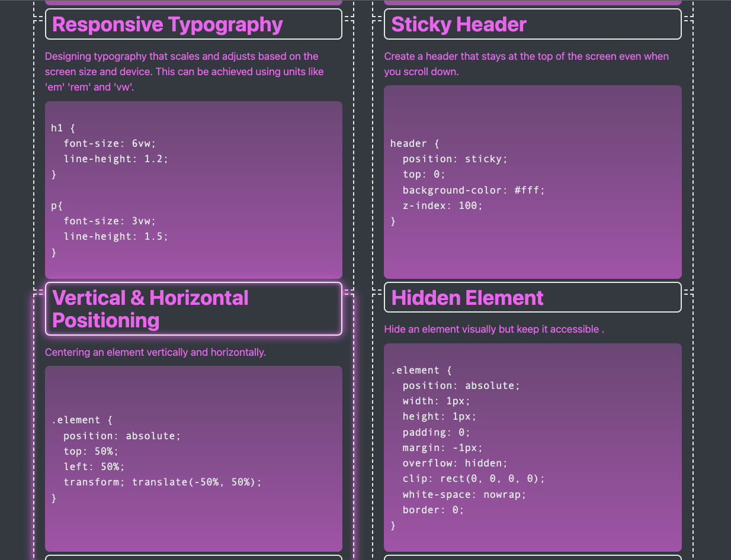Screen dimensions: 731x560
Task: Click the 'transform; translate(-50%, 50%);' line
Action: [x=162, y=482]
